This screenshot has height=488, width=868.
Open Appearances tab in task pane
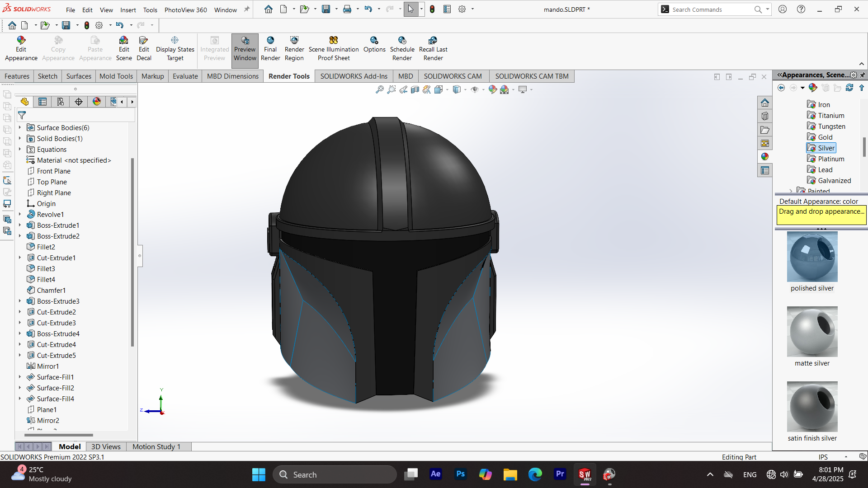pos(765,157)
